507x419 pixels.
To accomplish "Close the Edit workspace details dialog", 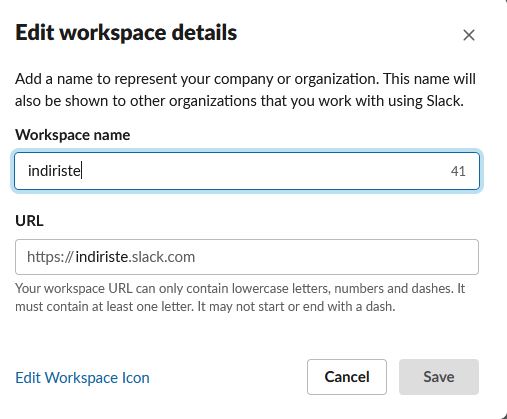I will point(469,35).
